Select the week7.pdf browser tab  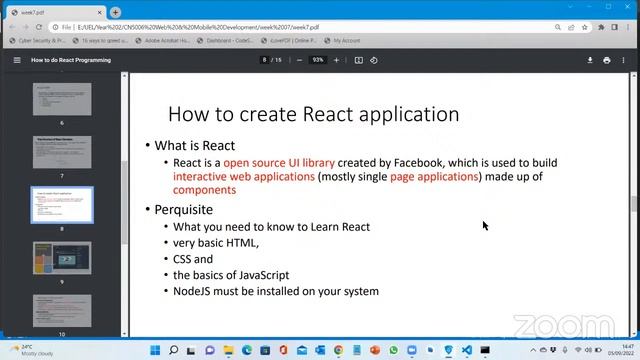(x=56, y=13)
